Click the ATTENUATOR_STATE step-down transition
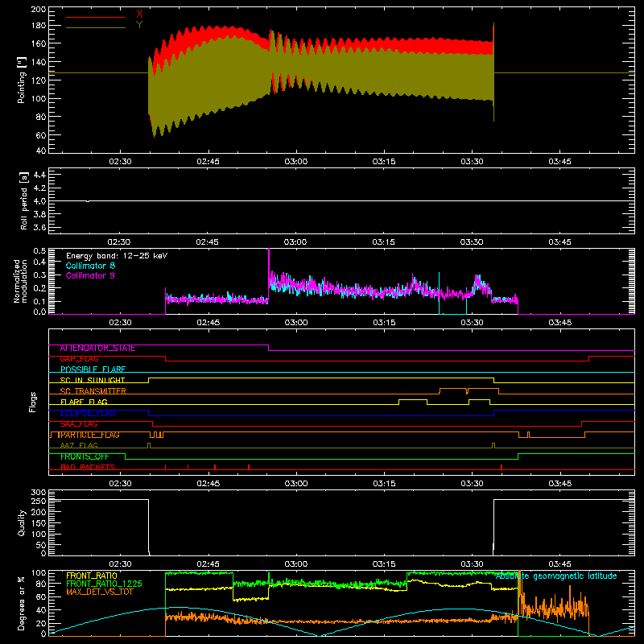The width and height of the screenshot is (644, 644). pyautogui.click(x=269, y=348)
